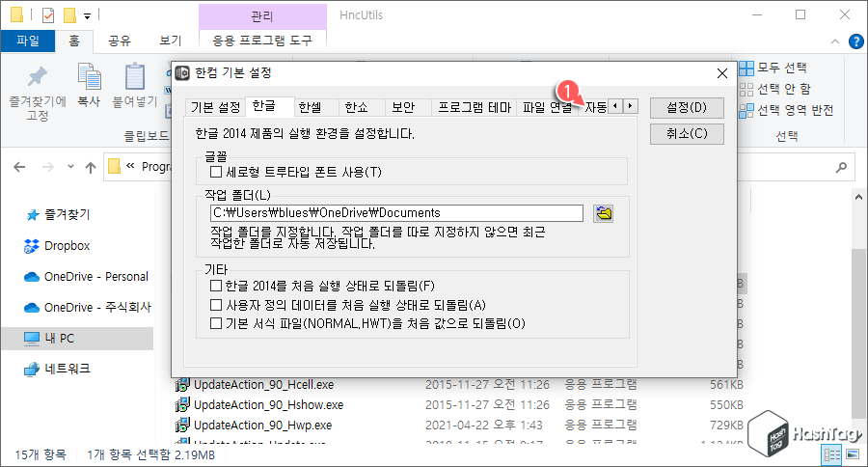Click the UpdateAction_90_Hwp.exe file icon
This screenshot has width=868, height=467.
182,425
